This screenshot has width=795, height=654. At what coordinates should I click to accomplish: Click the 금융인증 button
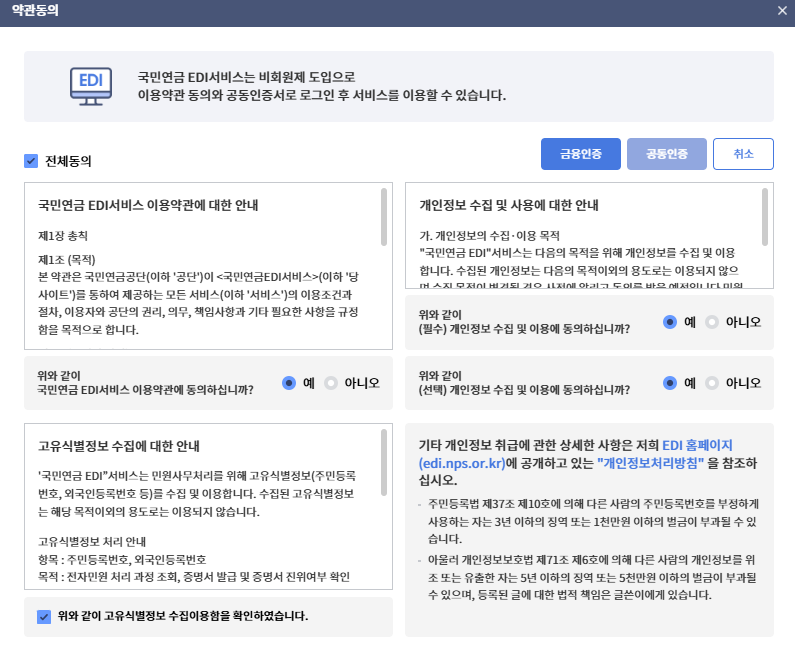point(581,154)
